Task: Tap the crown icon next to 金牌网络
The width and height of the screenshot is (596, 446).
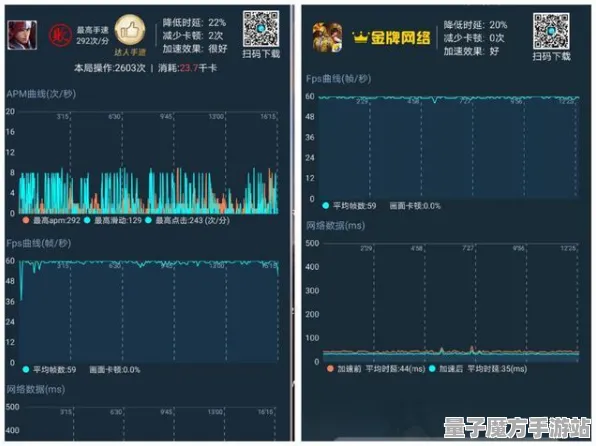Action: coord(361,38)
